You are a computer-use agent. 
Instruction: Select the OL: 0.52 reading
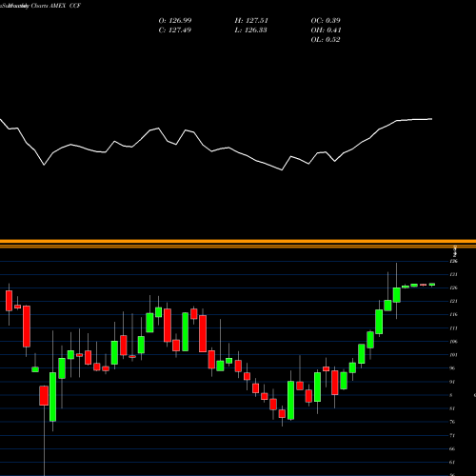coord(326,40)
